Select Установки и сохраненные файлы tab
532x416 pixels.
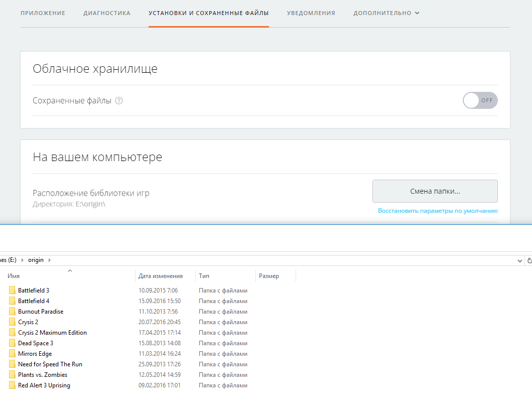[x=209, y=13]
